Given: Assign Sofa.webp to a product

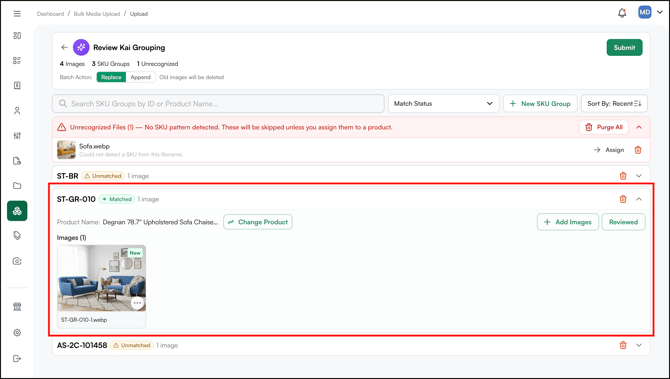Looking at the screenshot, I should (x=609, y=150).
